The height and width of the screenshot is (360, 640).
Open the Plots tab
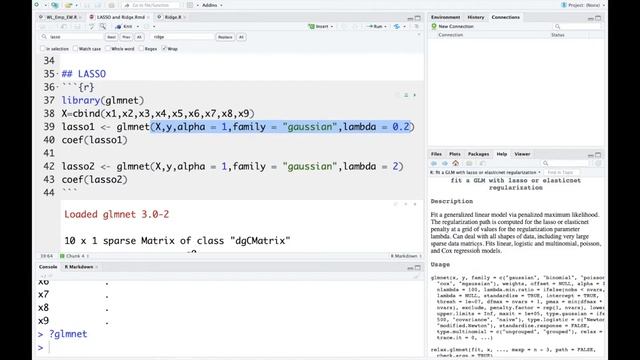point(455,154)
